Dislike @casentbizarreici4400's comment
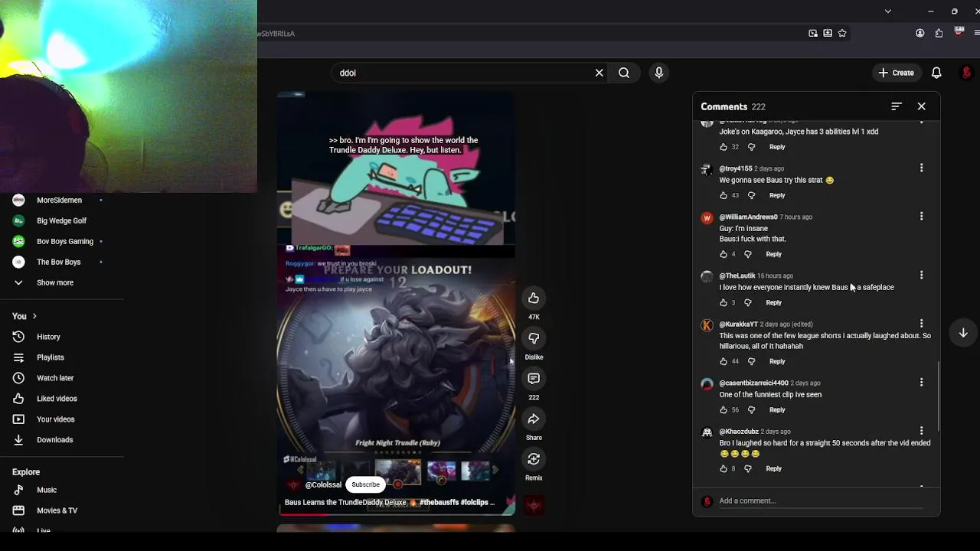 751,409
